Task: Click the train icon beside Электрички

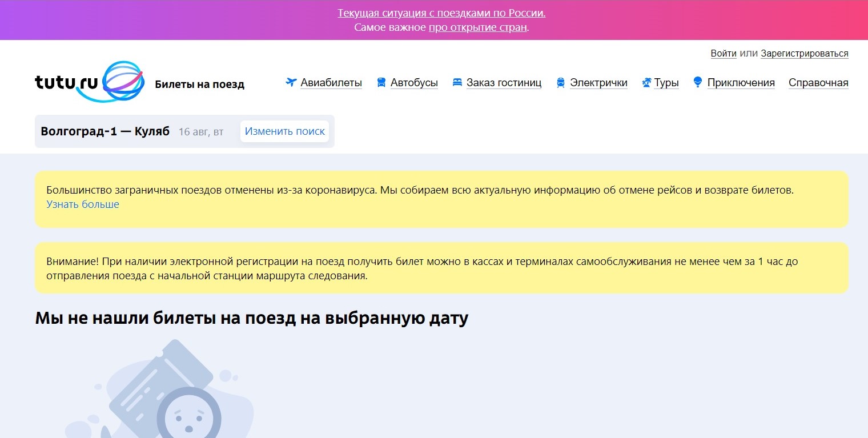Action: (x=561, y=83)
